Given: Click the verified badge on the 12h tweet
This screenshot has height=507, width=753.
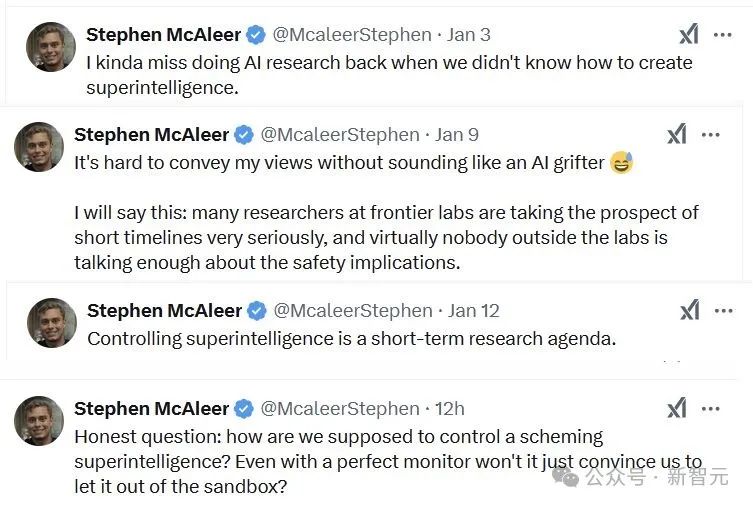Looking at the screenshot, I should [x=244, y=408].
